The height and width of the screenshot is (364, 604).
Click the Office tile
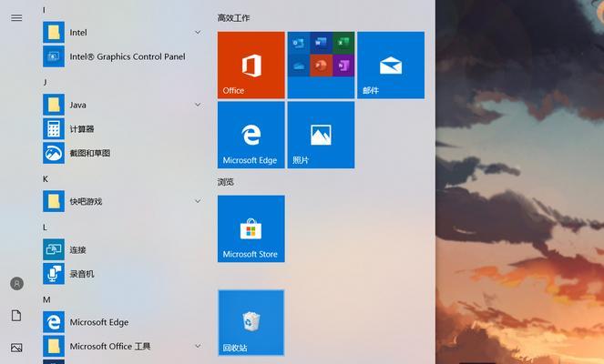251,65
